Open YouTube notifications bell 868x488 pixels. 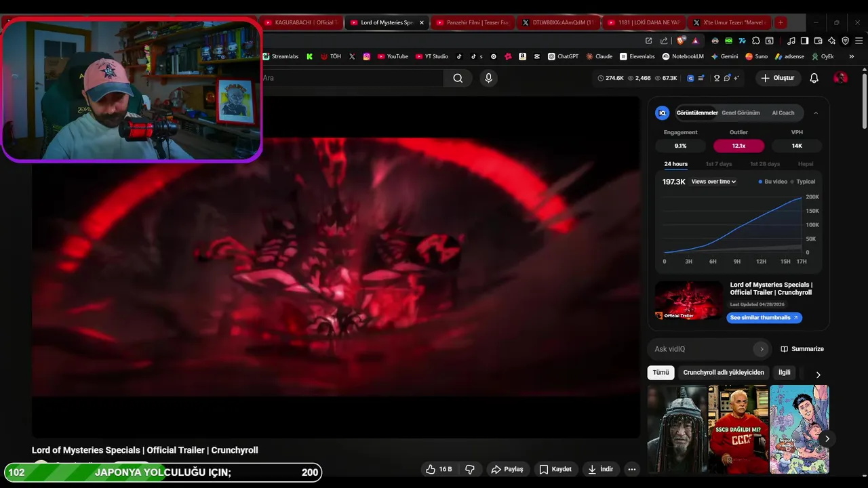pos(814,78)
